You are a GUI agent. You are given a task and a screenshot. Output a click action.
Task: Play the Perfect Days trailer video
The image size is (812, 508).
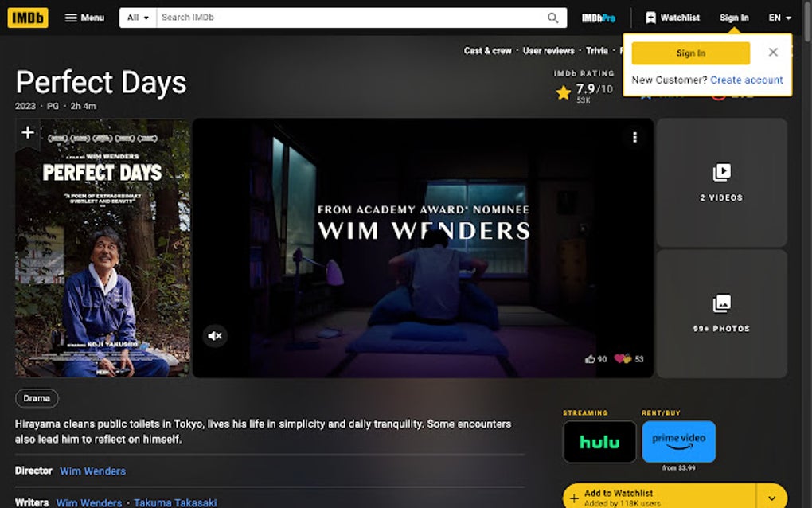[423, 248]
